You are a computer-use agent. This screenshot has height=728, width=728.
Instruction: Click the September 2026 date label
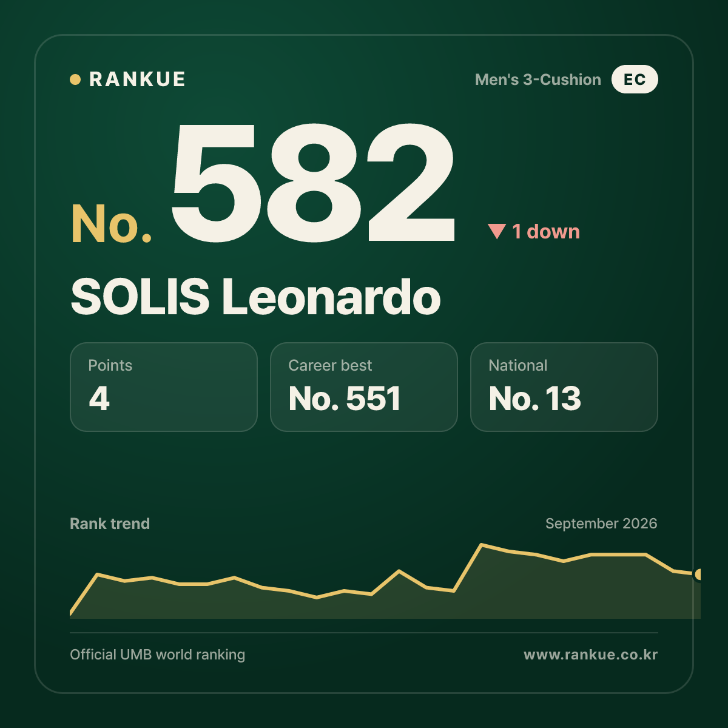[x=601, y=524]
